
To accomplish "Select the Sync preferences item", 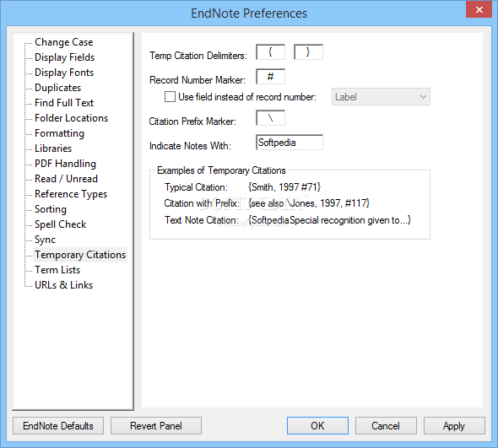I will coord(45,240).
